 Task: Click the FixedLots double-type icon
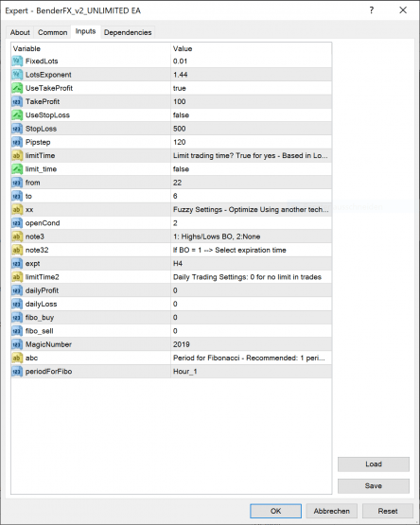[x=17, y=61]
